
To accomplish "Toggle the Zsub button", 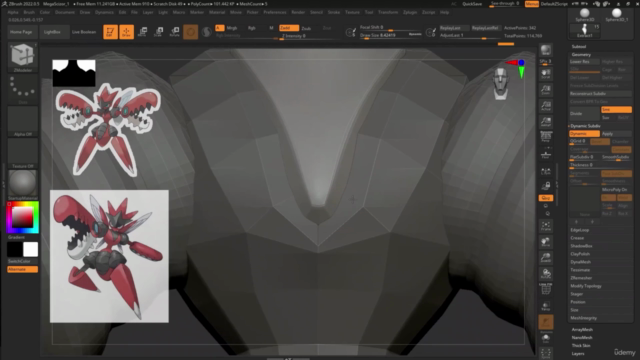I will [x=306, y=28].
